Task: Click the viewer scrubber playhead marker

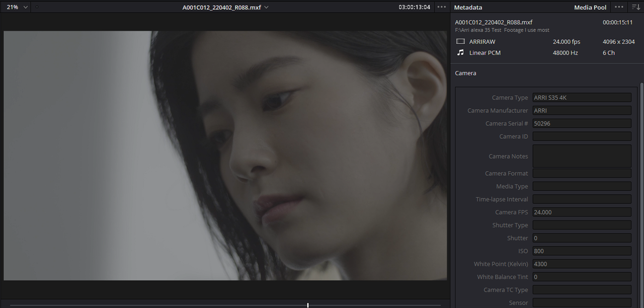Action: pyautogui.click(x=308, y=305)
